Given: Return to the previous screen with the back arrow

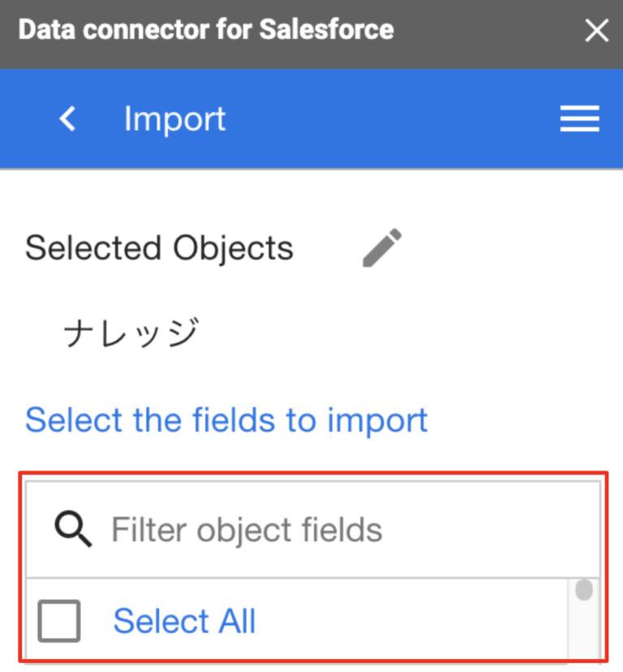Looking at the screenshot, I should [x=67, y=118].
